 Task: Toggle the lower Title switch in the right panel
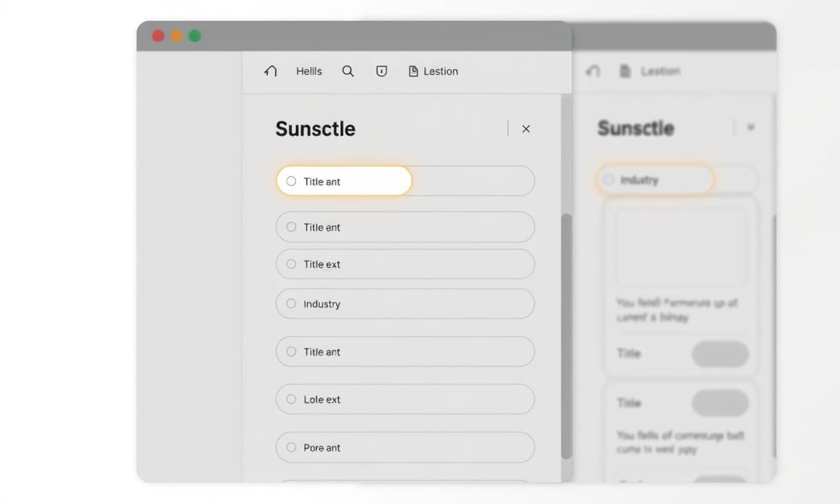[x=720, y=403]
